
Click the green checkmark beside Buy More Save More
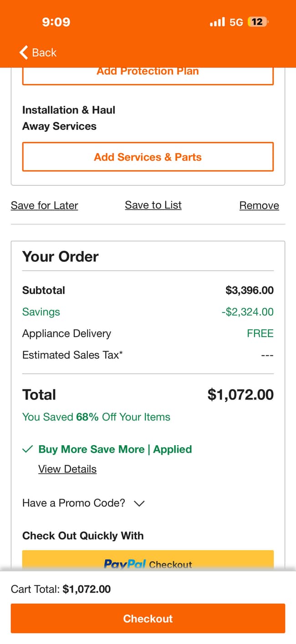tap(27, 449)
